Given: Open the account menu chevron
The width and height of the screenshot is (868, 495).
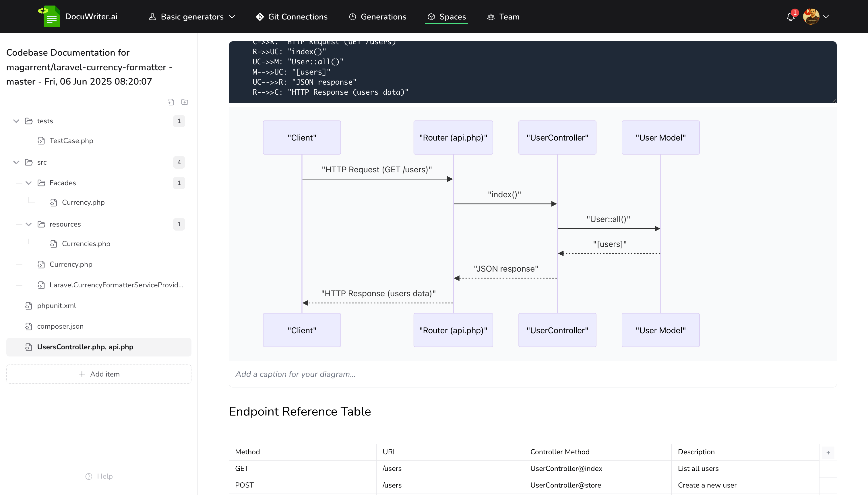Looking at the screenshot, I should pyautogui.click(x=826, y=16).
